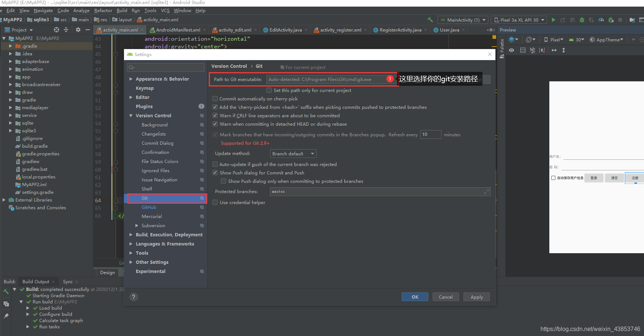Check Show Push dialog only for protected branches
This screenshot has height=336, width=644.
pyautogui.click(x=223, y=181)
